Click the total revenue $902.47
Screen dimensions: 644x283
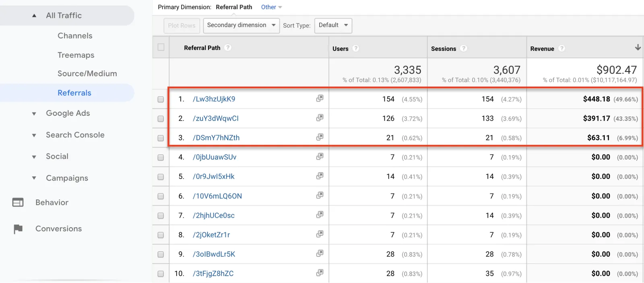[617, 70]
